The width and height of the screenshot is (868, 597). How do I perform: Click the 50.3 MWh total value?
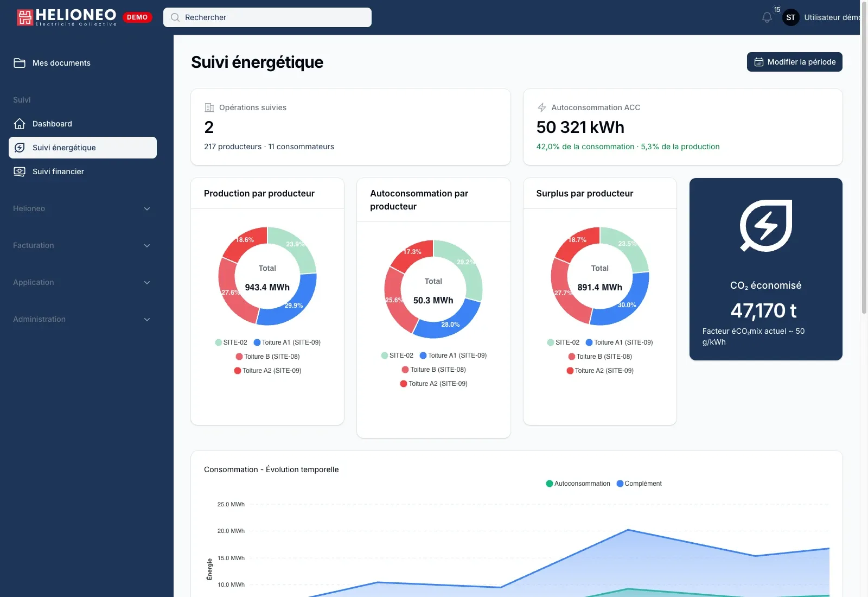click(x=433, y=300)
